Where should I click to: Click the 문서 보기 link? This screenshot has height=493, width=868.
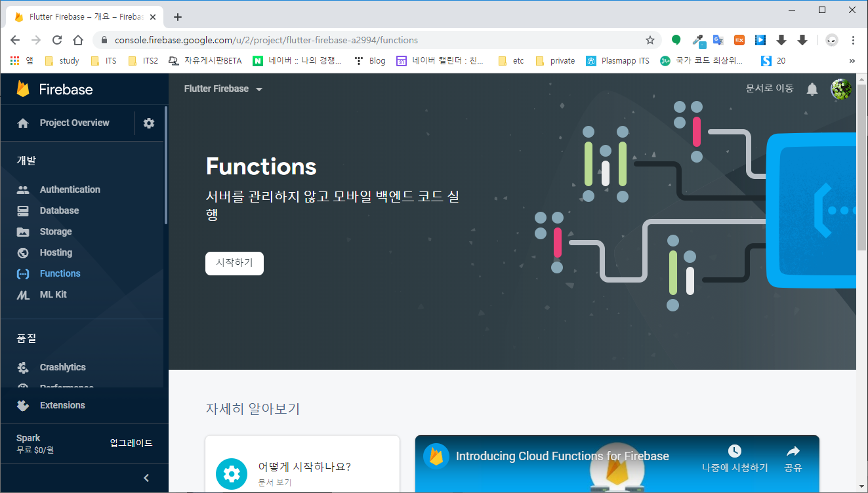[275, 483]
